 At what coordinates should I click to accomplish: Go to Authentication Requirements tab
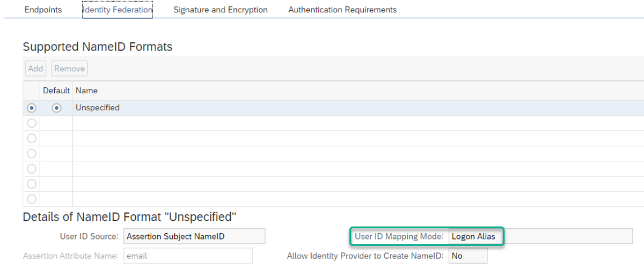pyautogui.click(x=342, y=10)
